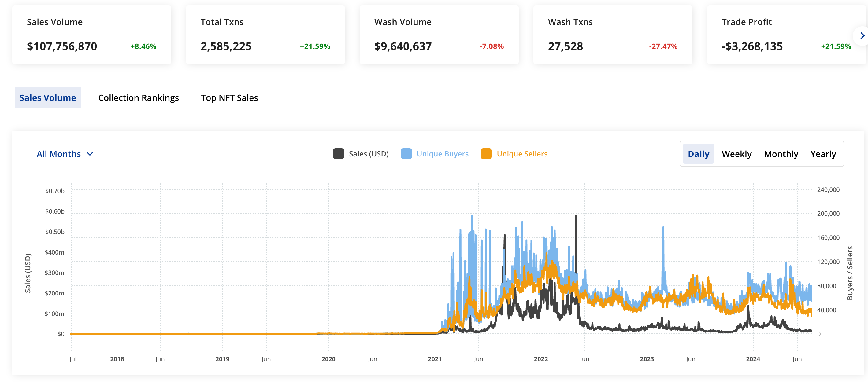Screen dimensions: 868x385
Task: Click the Total Txns stat card
Action: [265, 34]
